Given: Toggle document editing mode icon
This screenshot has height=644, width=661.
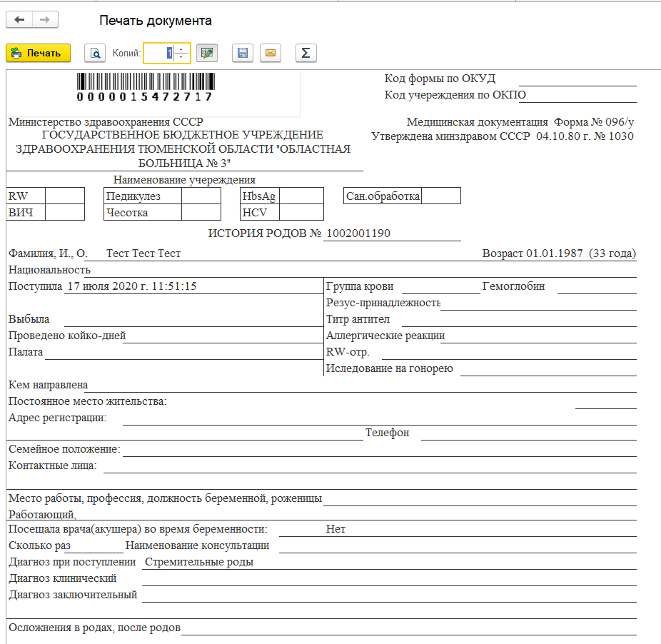Looking at the screenshot, I should pyautogui.click(x=207, y=54).
